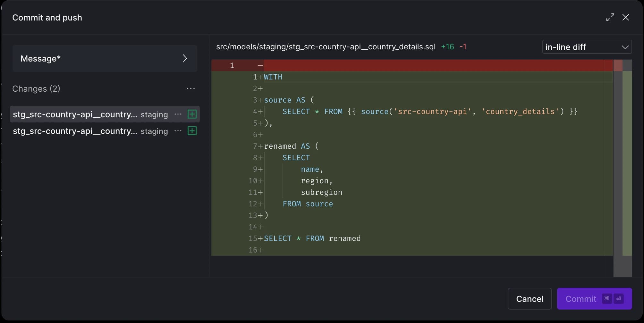Image resolution: width=644 pixels, height=323 pixels.
Task: Expand the Message field chevron
Action: click(185, 58)
